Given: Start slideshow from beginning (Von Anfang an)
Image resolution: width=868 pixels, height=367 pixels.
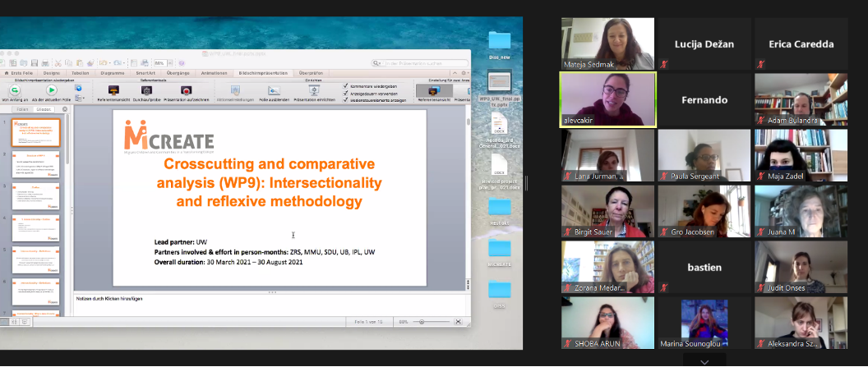Looking at the screenshot, I should pyautogui.click(x=15, y=90).
